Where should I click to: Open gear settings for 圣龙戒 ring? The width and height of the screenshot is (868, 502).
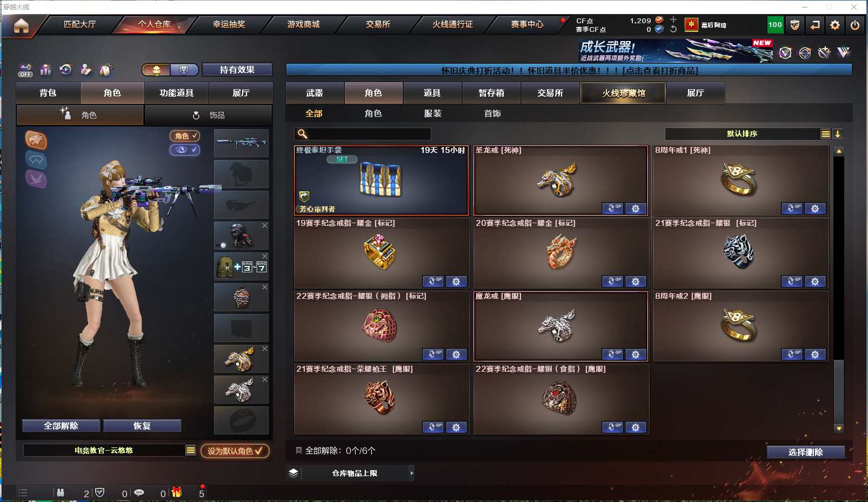636,209
